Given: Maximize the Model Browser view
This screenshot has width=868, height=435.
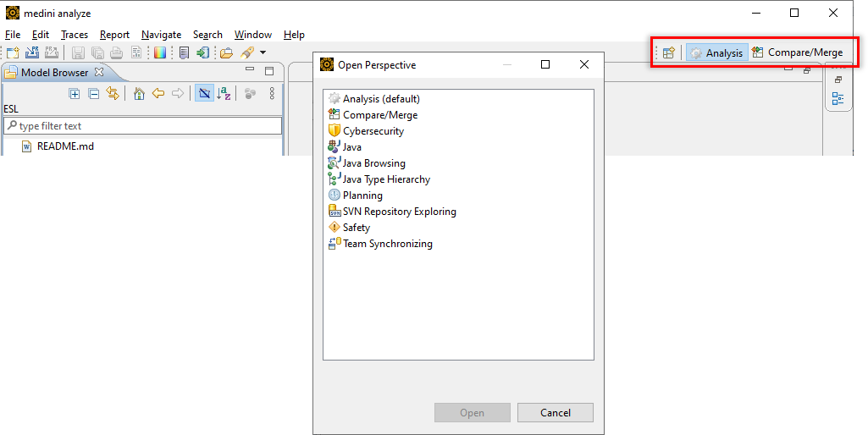Looking at the screenshot, I should point(269,71).
